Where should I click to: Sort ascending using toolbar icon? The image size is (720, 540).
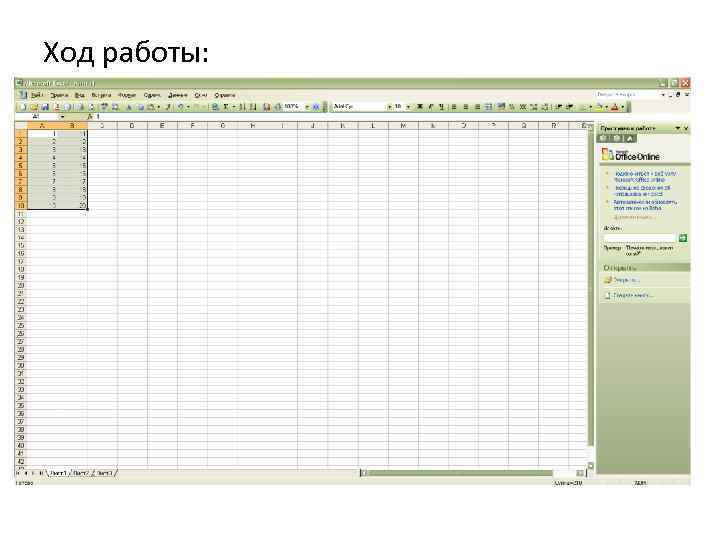tap(242, 107)
